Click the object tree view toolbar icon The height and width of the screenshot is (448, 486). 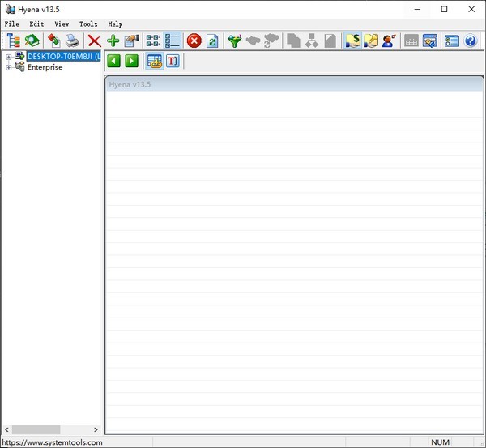pyautogui.click(x=14, y=41)
